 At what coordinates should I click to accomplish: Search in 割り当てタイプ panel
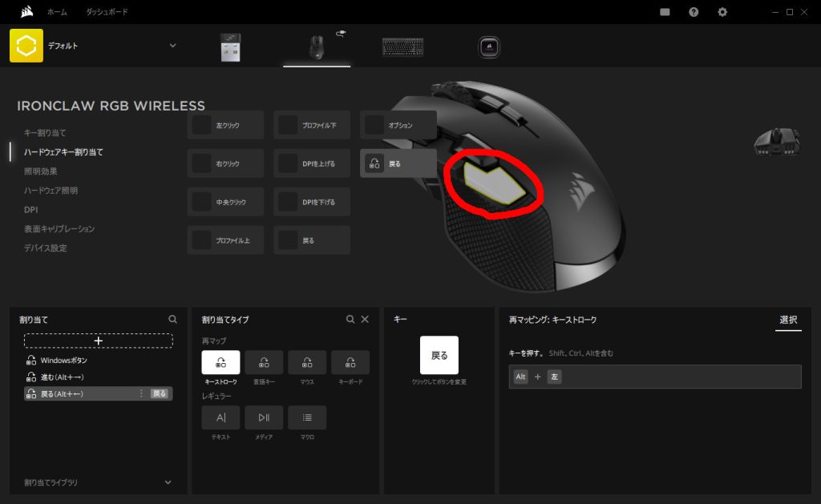(350, 319)
